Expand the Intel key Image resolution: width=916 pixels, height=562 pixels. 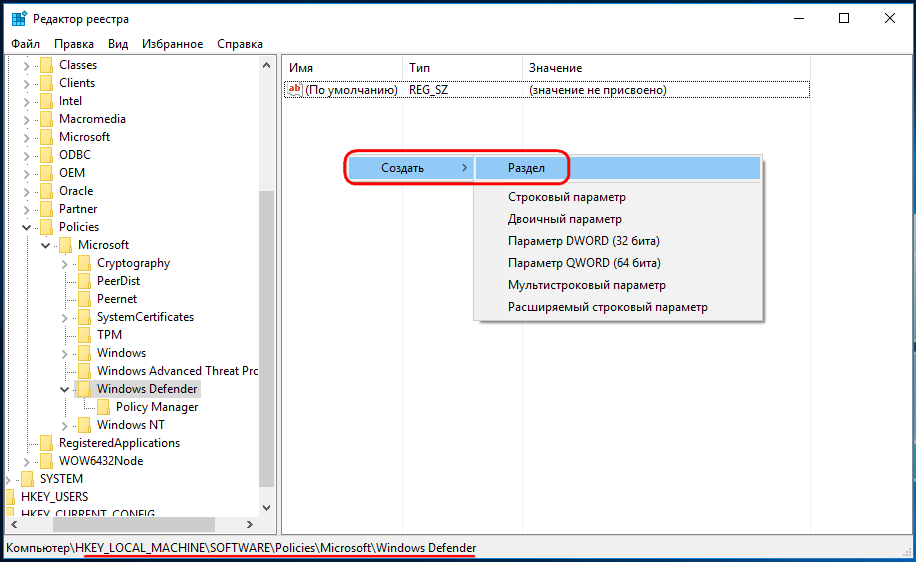coord(26,102)
